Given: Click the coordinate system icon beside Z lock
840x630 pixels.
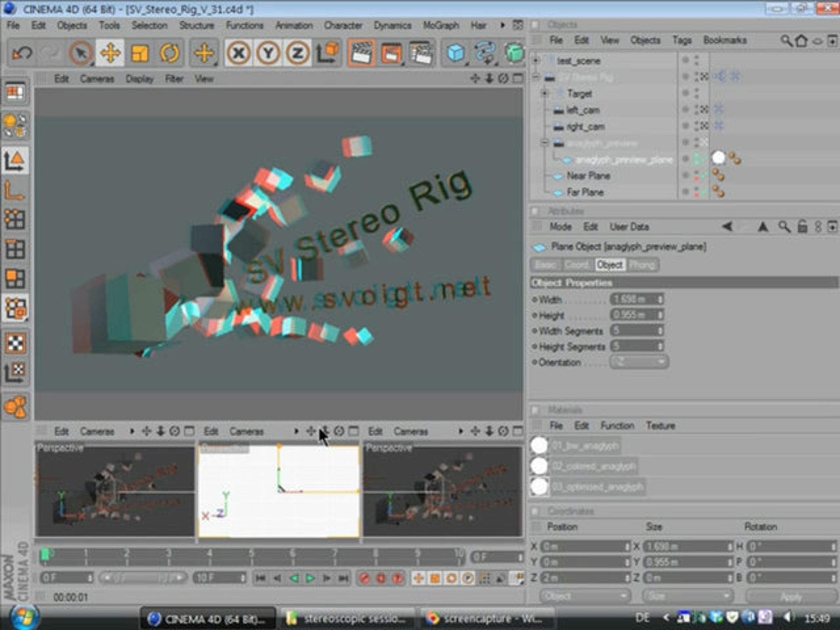Looking at the screenshot, I should coord(327,53).
